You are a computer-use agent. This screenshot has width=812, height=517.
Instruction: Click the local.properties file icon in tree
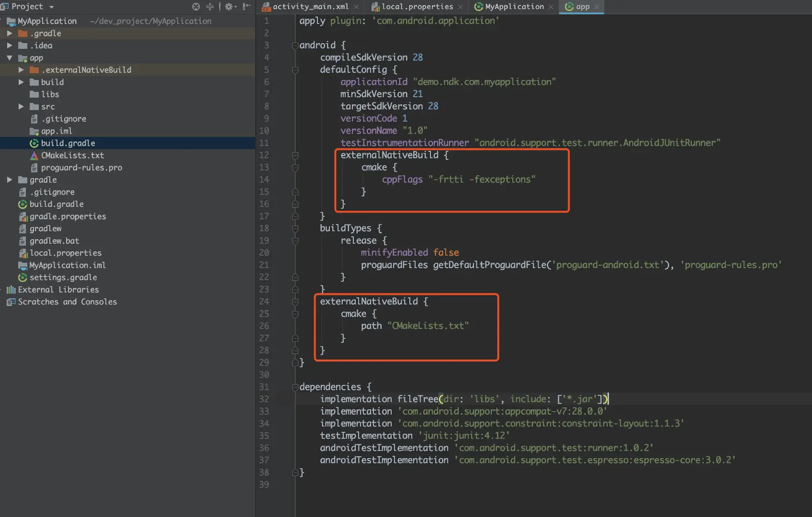[23, 253]
